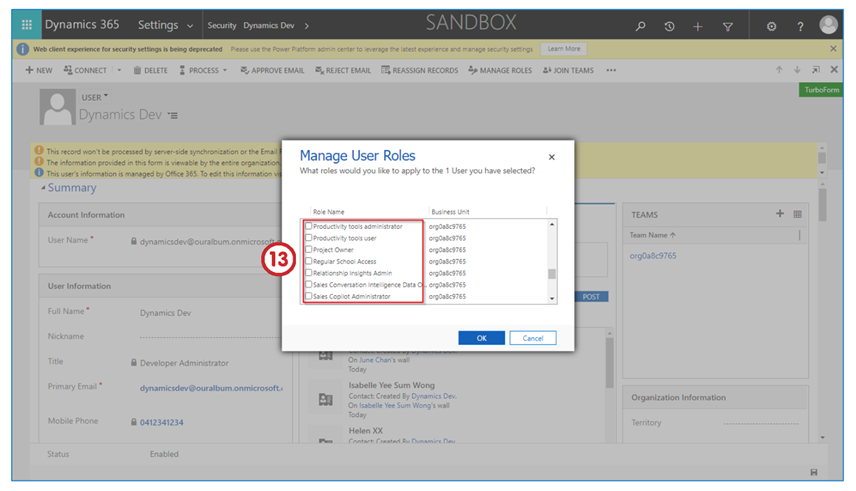Open advanced find funnel icon
This screenshot has width=856, height=491.
pos(727,26)
